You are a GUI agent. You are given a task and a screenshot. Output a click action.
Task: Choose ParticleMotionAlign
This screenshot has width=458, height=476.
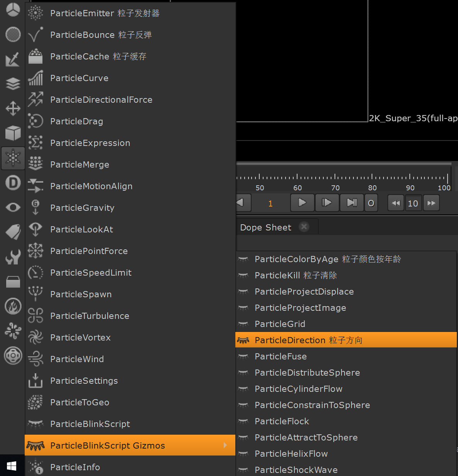click(130, 186)
